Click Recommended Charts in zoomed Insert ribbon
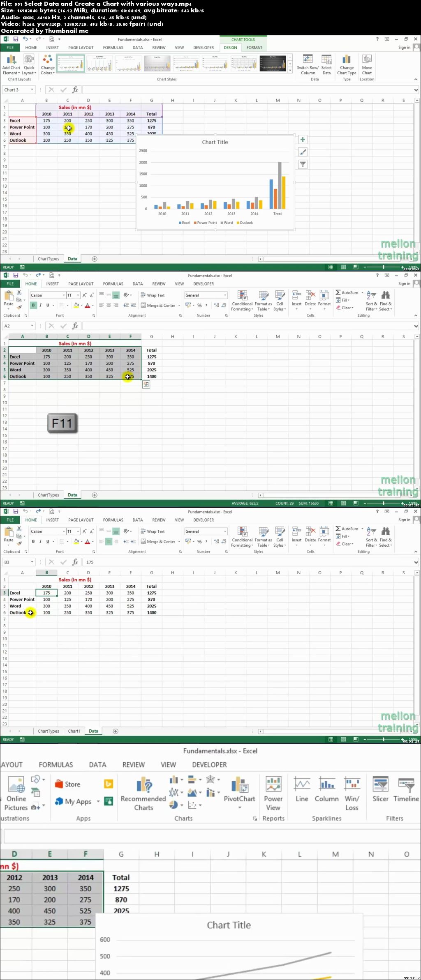This screenshot has width=421, height=980. [x=143, y=794]
